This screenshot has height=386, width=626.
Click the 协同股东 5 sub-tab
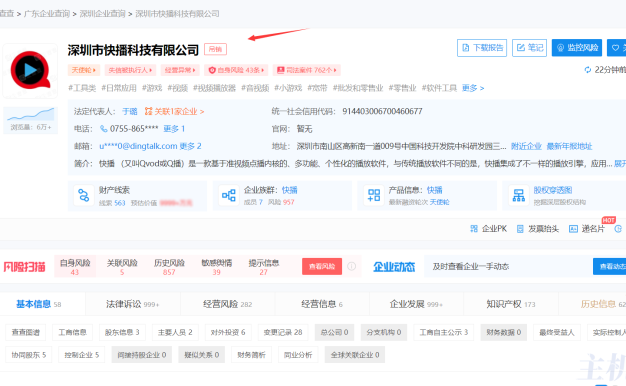click(29, 354)
